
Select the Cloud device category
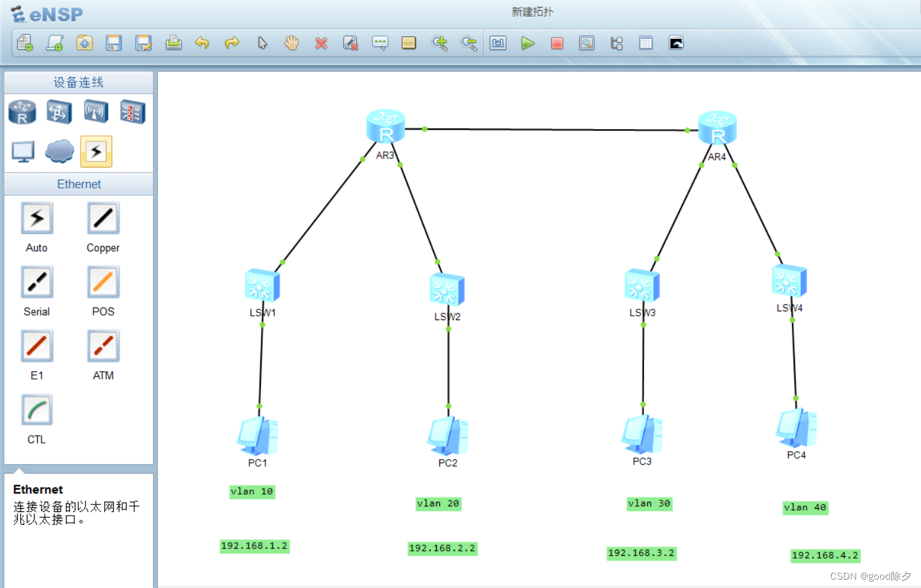59,151
